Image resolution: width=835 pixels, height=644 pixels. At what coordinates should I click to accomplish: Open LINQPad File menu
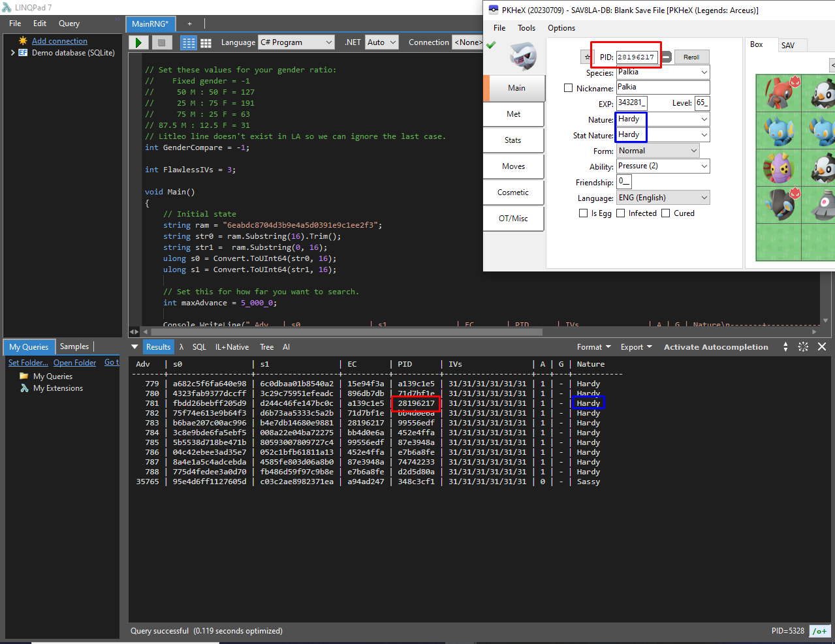[x=15, y=23]
